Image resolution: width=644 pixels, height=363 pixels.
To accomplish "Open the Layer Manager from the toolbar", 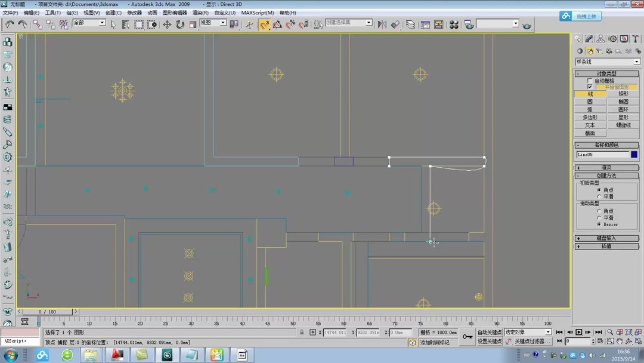I will (410, 24).
